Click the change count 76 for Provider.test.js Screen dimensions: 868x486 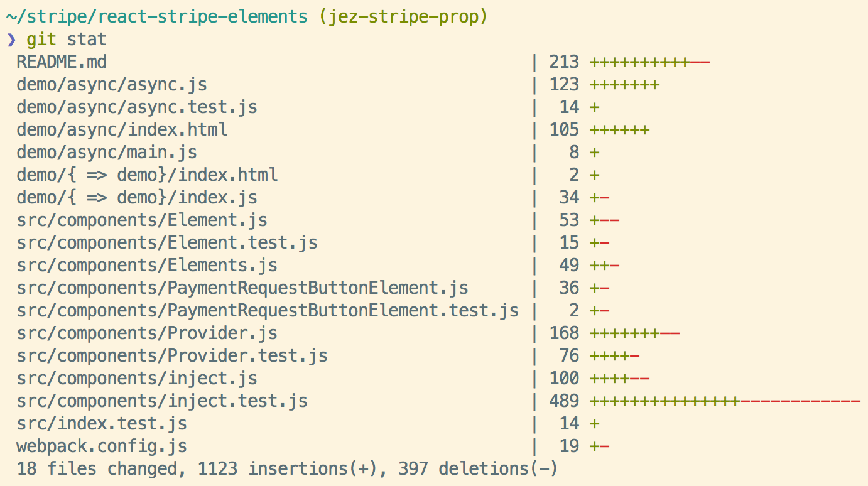pos(569,356)
